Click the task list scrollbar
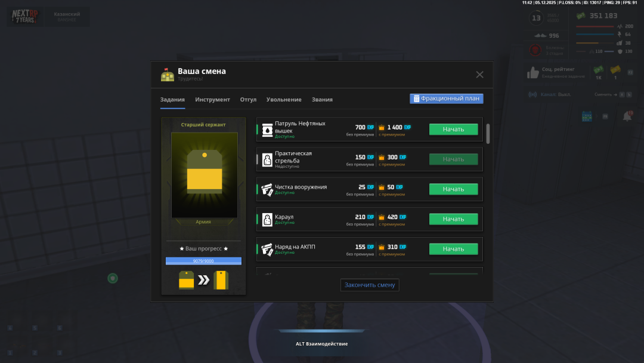The height and width of the screenshot is (363, 644). (488, 134)
